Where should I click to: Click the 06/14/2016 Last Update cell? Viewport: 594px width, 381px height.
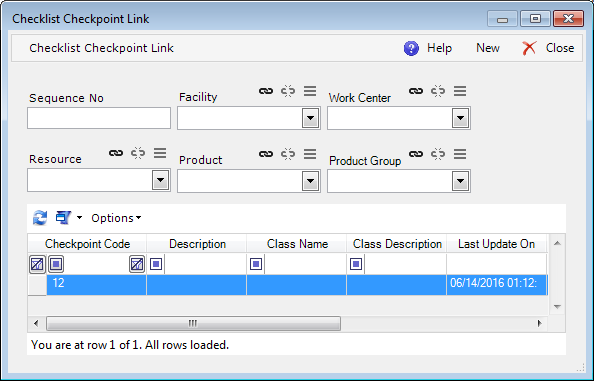(497, 285)
